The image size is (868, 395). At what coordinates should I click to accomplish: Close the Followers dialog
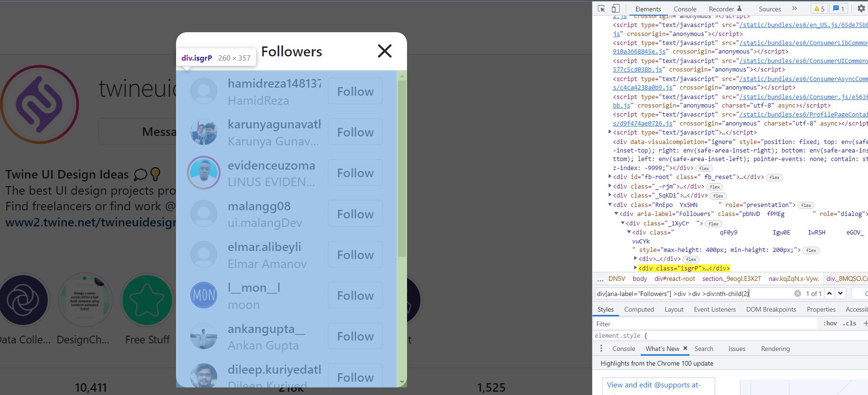pyautogui.click(x=385, y=51)
